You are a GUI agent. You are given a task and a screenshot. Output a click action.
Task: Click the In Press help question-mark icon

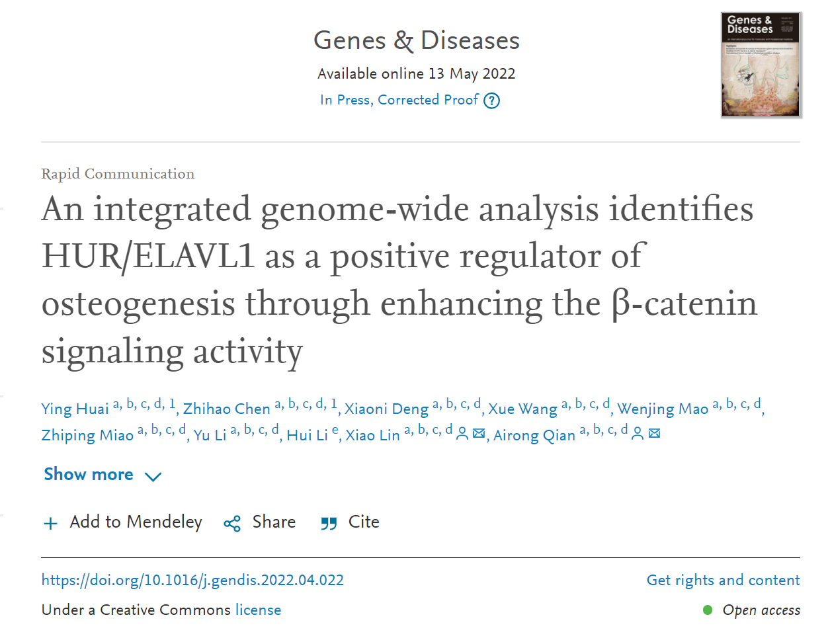[x=491, y=101]
